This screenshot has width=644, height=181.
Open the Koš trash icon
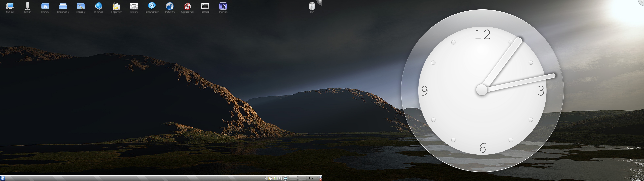tap(312, 6)
